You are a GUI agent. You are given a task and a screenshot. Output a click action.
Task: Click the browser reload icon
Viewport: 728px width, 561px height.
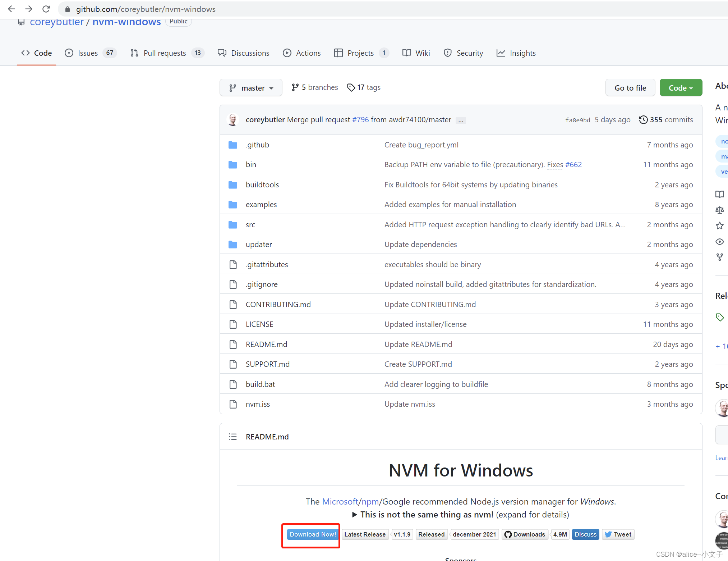46,9
